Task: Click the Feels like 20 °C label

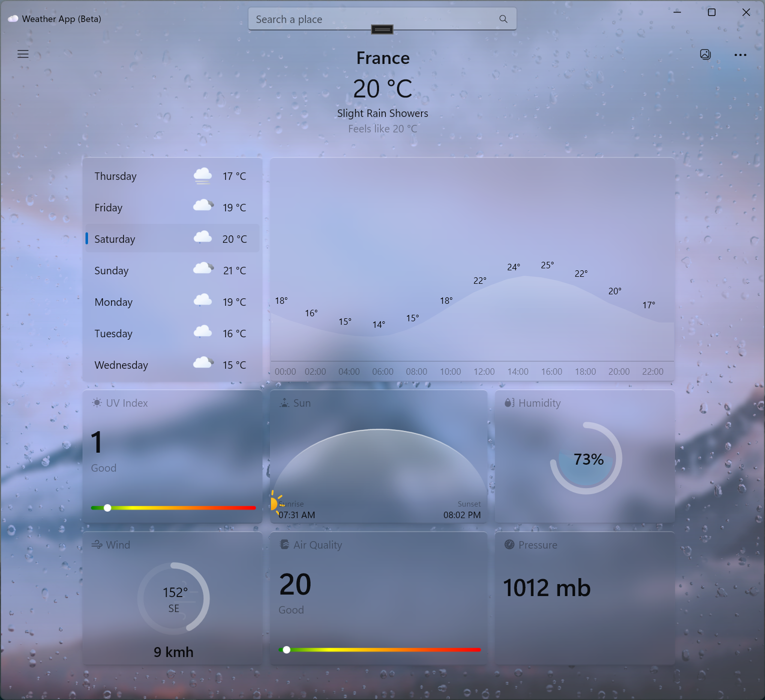Action: [x=382, y=128]
